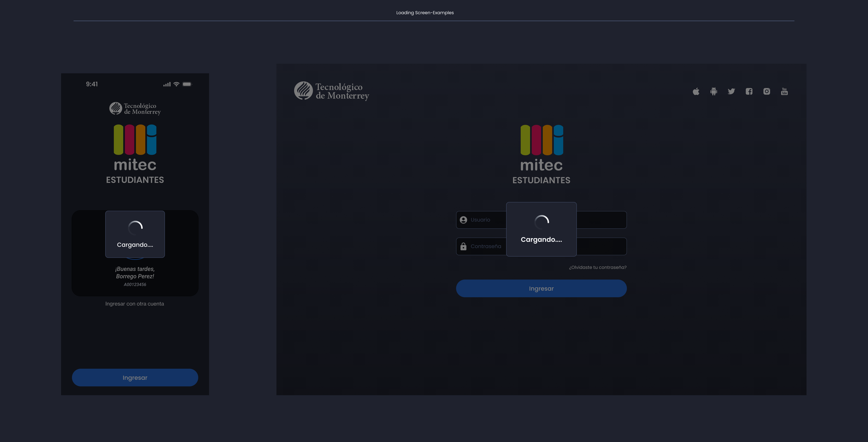Click the Apple App Store icon
868x442 pixels.
tap(696, 91)
